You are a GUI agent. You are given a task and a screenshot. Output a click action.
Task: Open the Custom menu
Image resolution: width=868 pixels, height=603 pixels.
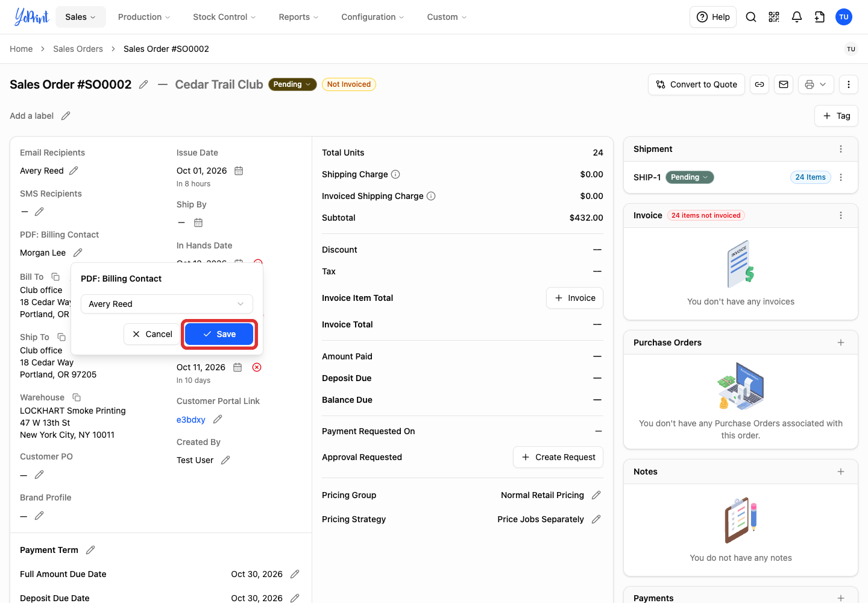point(447,17)
